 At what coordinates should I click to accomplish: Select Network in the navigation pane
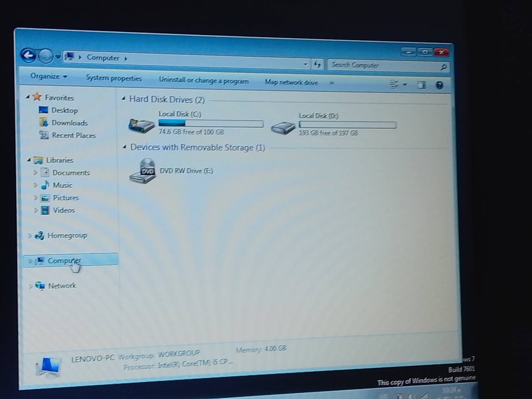tap(62, 286)
